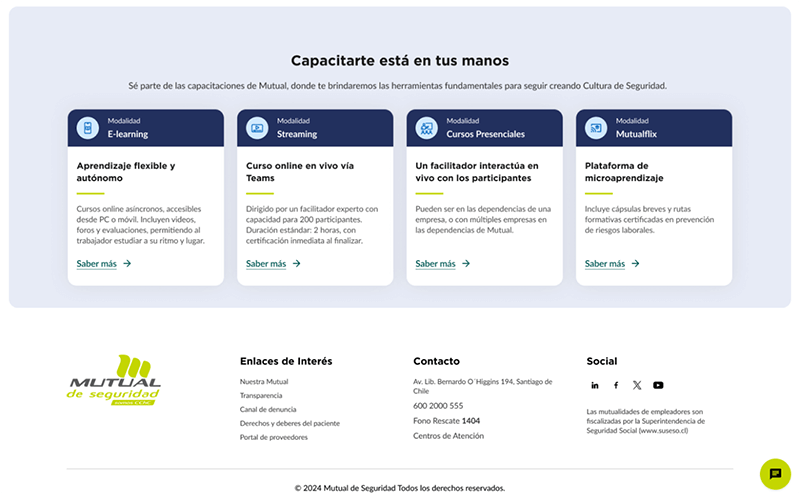Go to Canal de denuncia link
This screenshot has width=800, height=494.
(268, 409)
